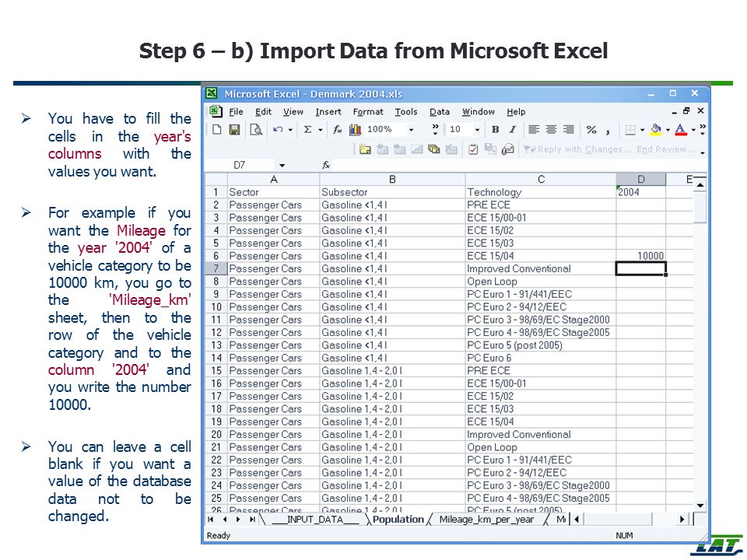This screenshot has width=747, height=560.
Task: Open the View menu
Action: point(293,112)
